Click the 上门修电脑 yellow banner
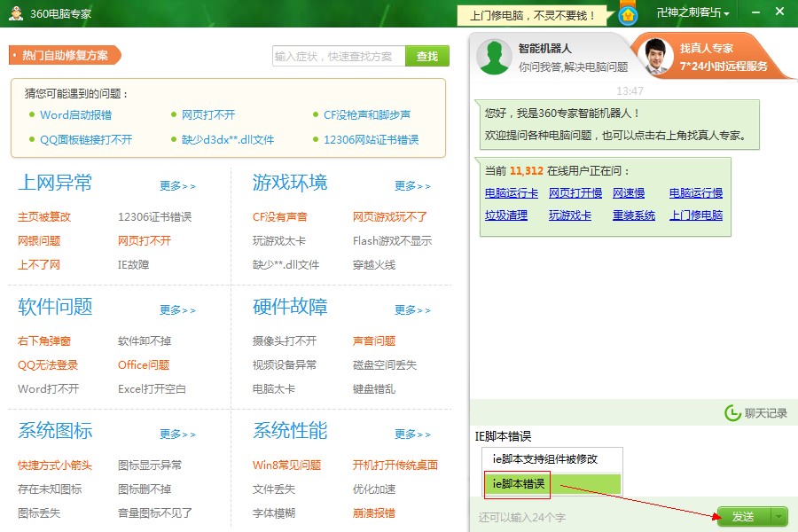798x532 pixels. tap(534, 15)
